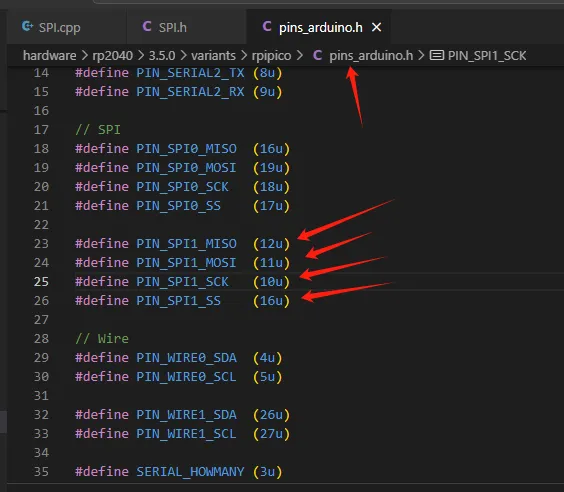Image resolution: width=564 pixels, height=492 pixels.
Task: Click the C file icon in breadcrumb
Action: coord(317,55)
